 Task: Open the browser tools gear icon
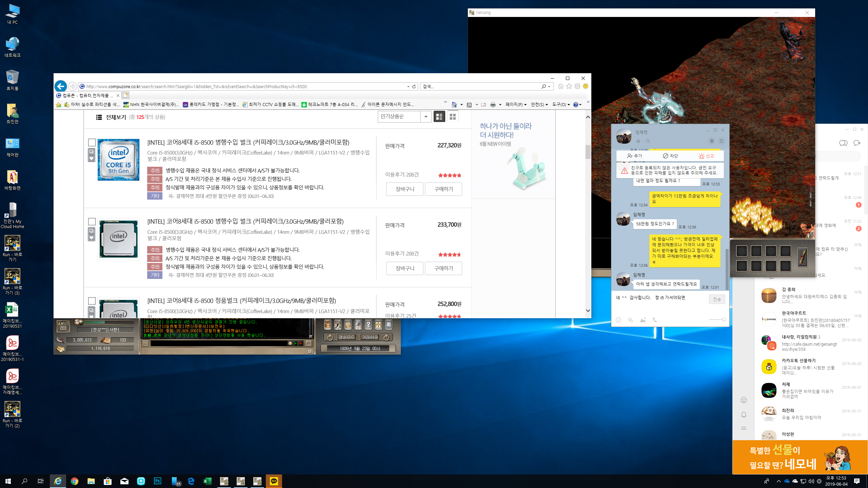pos(577,86)
